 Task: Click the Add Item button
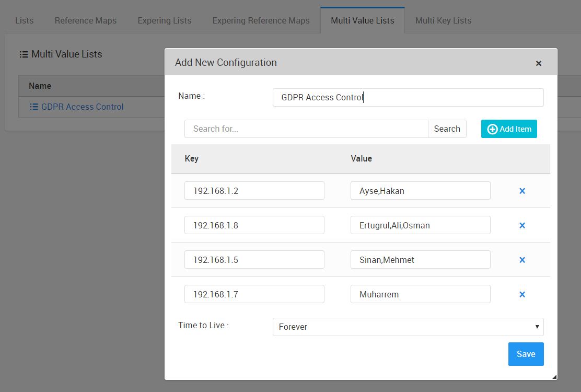coord(509,129)
